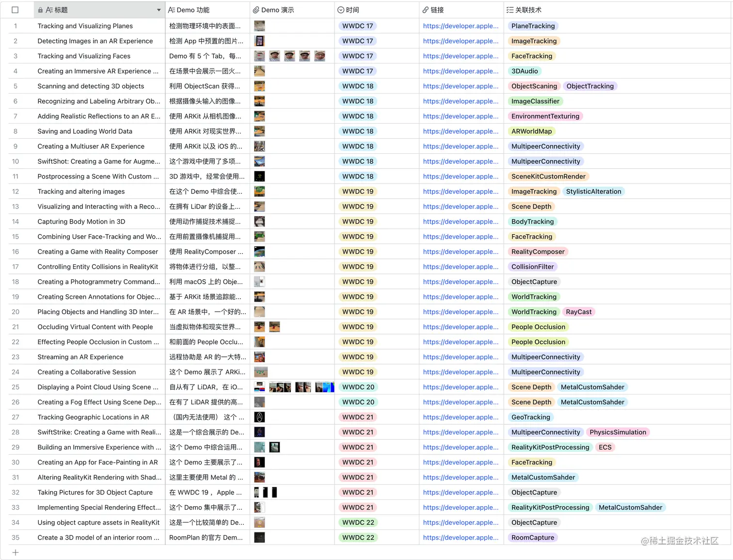Open first thumbnail in Building an Immersive Experience row
The height and width of the screenshot is (560, 733).
[259, 447]
